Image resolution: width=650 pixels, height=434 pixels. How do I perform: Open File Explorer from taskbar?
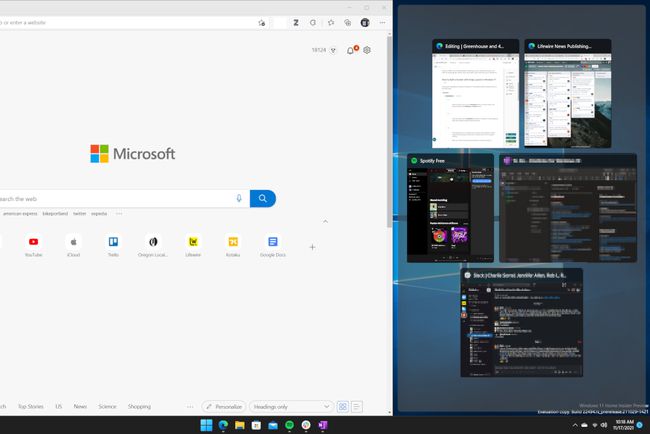coord(240,425)
